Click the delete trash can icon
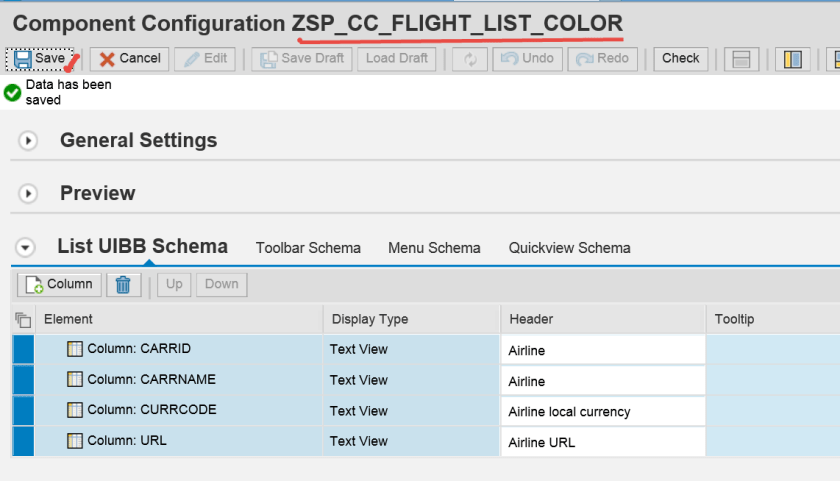Image resolution: width=840 pixels, height=481 pixels. click(123, 285)
